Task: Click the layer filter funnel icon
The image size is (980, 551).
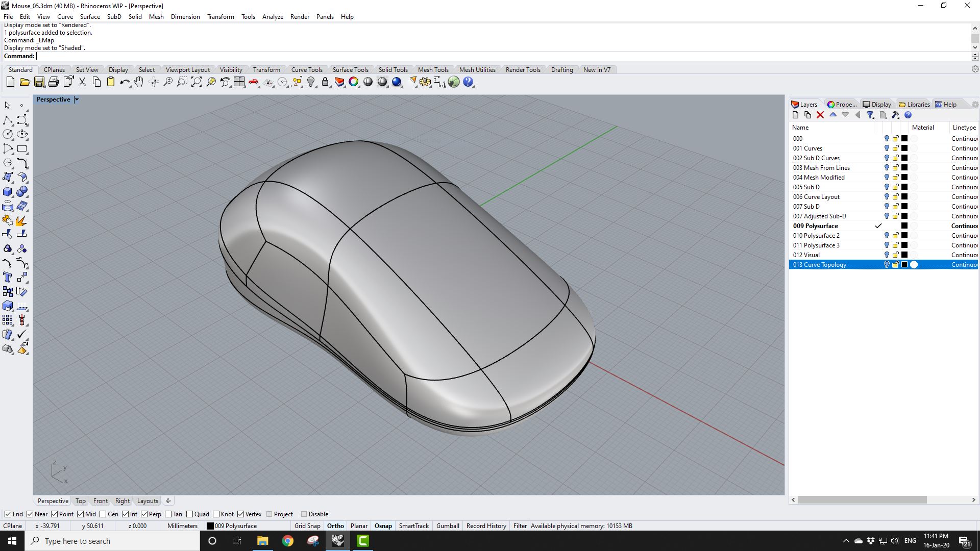Action: (x=871, y=115)
